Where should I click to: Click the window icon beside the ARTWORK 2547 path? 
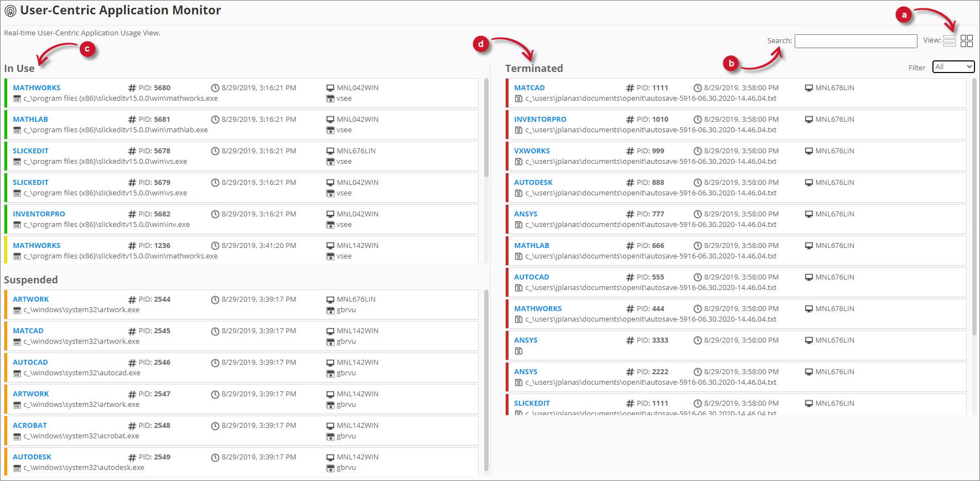click(17, 405)
